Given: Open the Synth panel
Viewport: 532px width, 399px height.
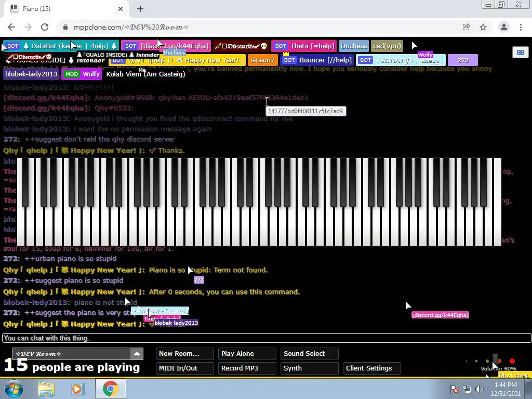Looking at the screenshot, I should pyautogui.click(x=310, y=368).
